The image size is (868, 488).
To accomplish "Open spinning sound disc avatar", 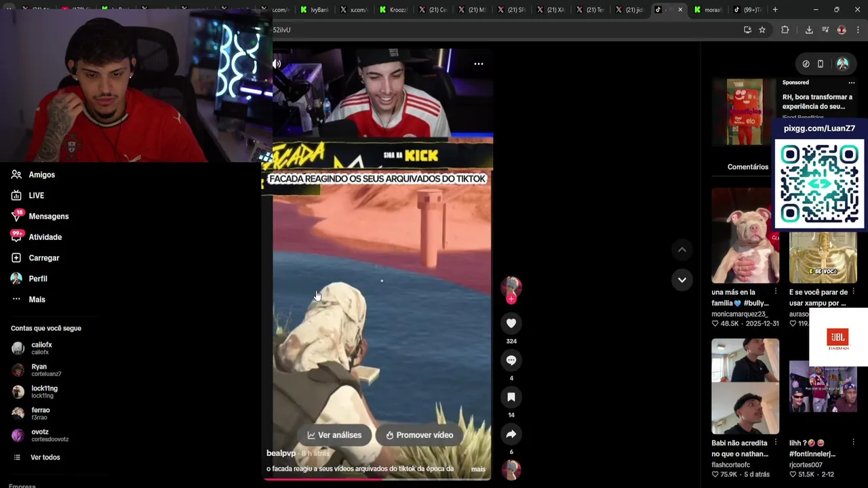I will (x=511, y=470).
